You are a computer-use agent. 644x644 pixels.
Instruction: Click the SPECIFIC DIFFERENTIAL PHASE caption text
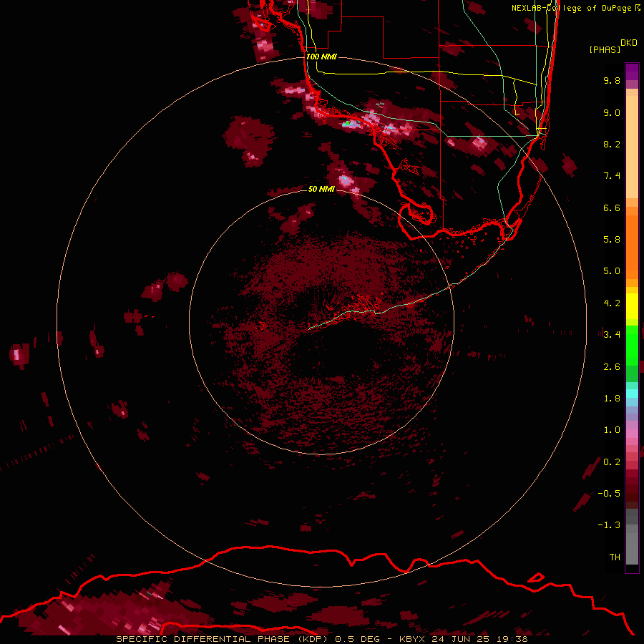click(x=204, y=639)
